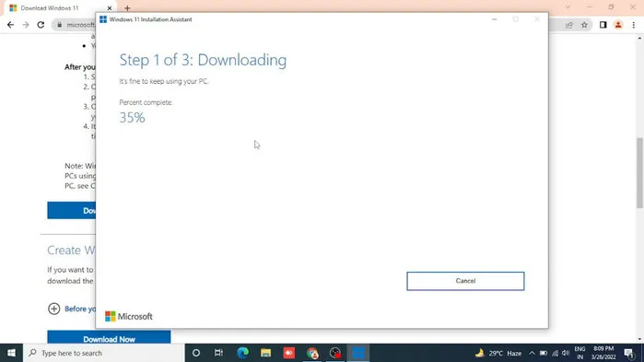644x362 pixels.
Task: Open the Windows Start menu
Action: (11, 353)
